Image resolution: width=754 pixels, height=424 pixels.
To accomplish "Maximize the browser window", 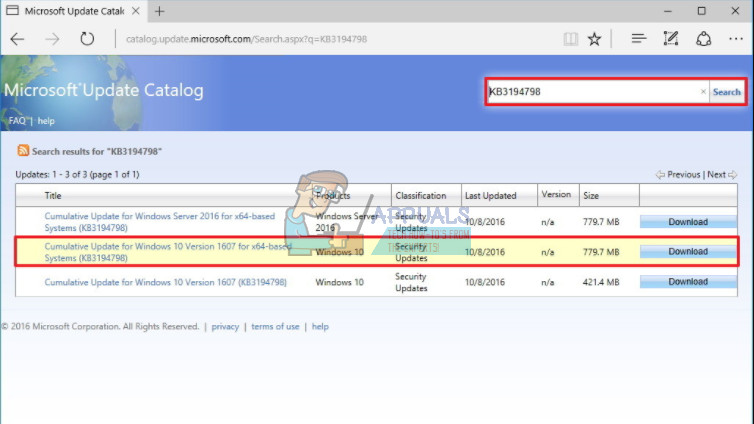I will click(x=702, y=11).
